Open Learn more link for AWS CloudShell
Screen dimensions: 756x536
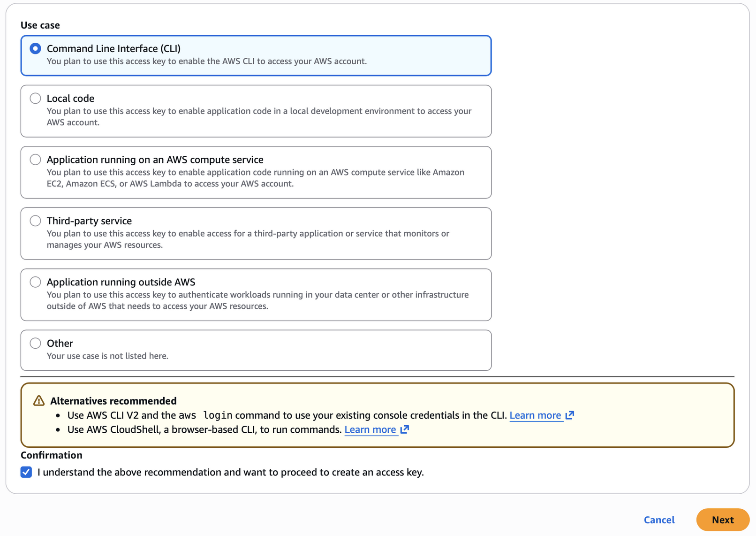pos(370,429)
